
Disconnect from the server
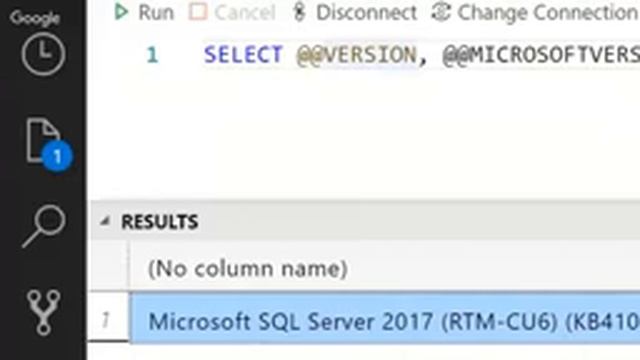click(x=355, y=12)
